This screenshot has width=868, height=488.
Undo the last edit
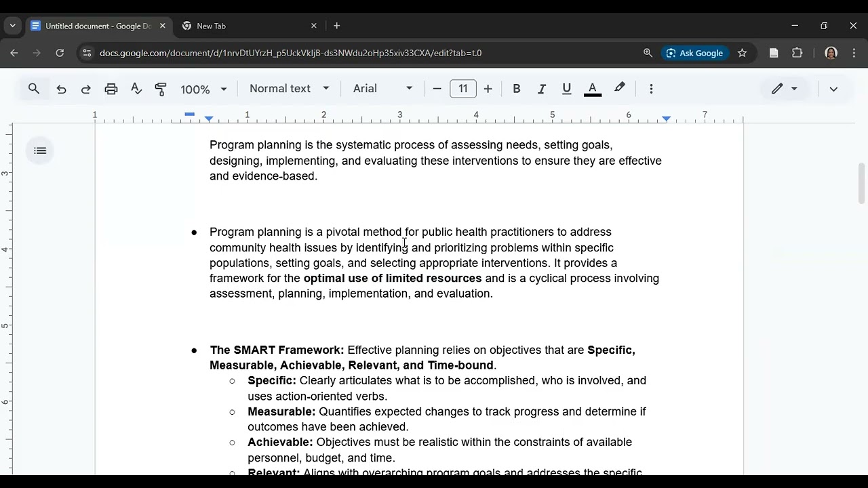(x=61, y=89)
